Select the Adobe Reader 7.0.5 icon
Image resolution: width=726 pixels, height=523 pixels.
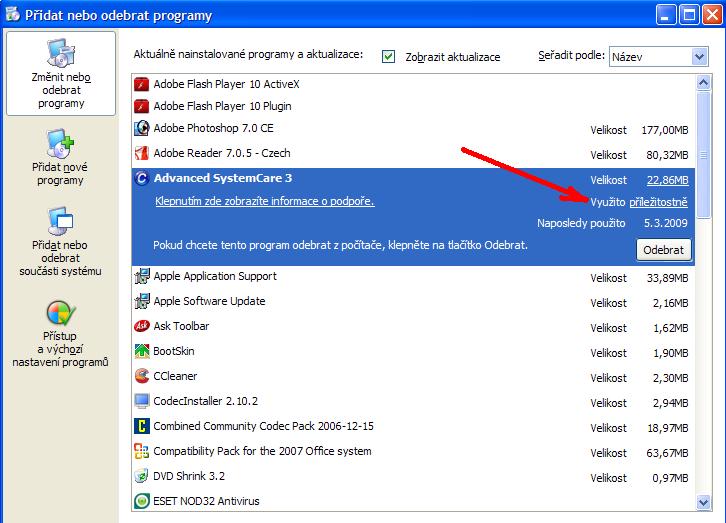pyautogui.click(x=141, y=153)
